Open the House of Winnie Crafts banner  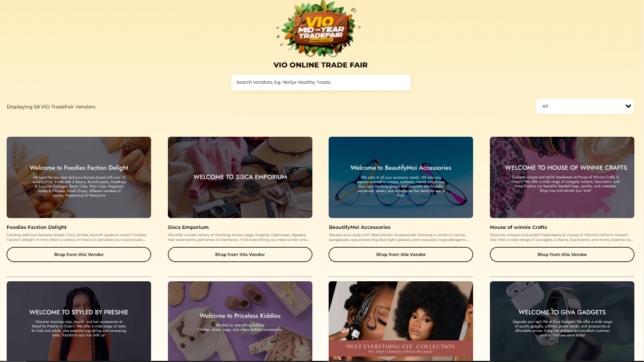point(562,177)
